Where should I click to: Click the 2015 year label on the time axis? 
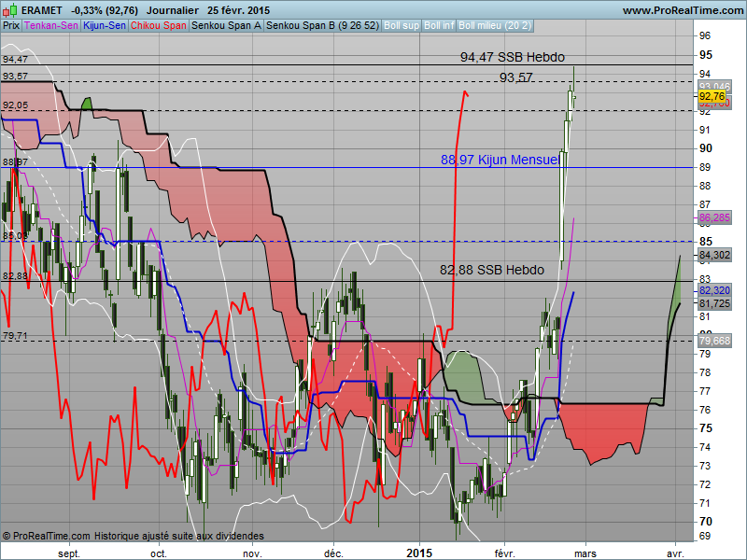tap(419, 553)
